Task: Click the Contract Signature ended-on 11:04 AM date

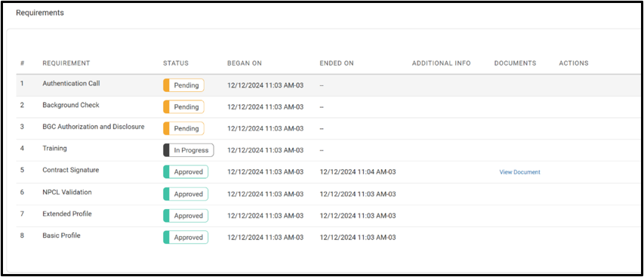Action: tap(358, 172)
